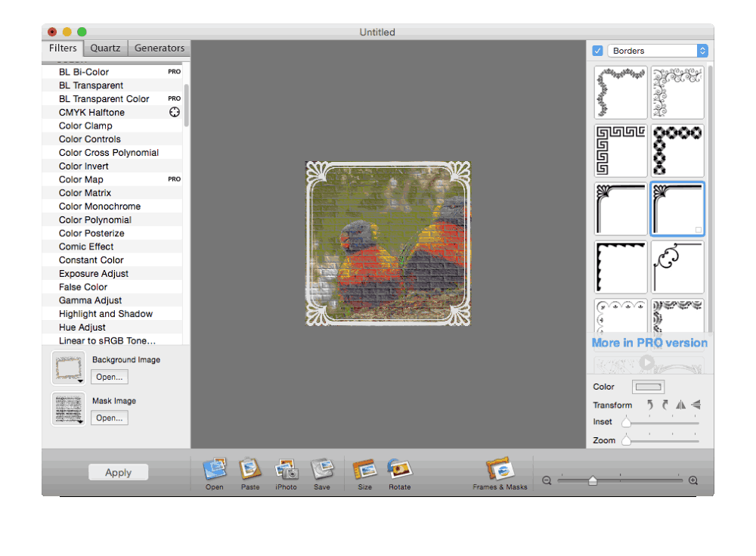The width and height of the screenshot is (756, 556).
Task: Paste image using the Paste toolbar icon
Action: point(250,474)
